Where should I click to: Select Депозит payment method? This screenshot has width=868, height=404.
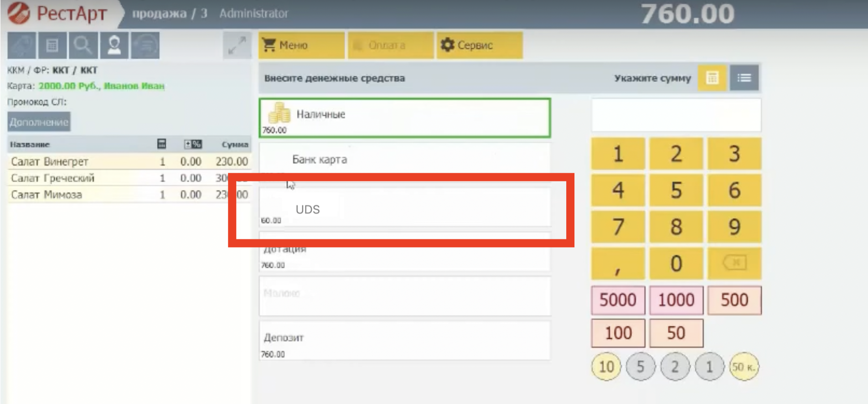(405, 340)
